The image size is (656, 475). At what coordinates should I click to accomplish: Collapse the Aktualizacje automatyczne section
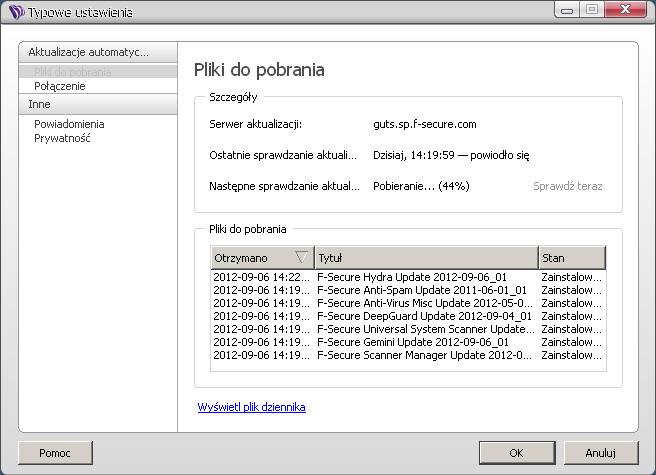tap(98, 52)
